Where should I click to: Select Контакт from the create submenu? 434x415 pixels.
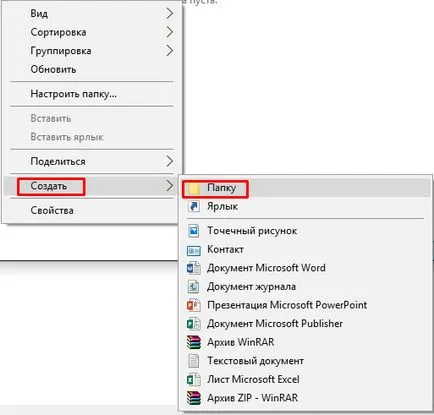pyautogui.click(x=306, y=249)
